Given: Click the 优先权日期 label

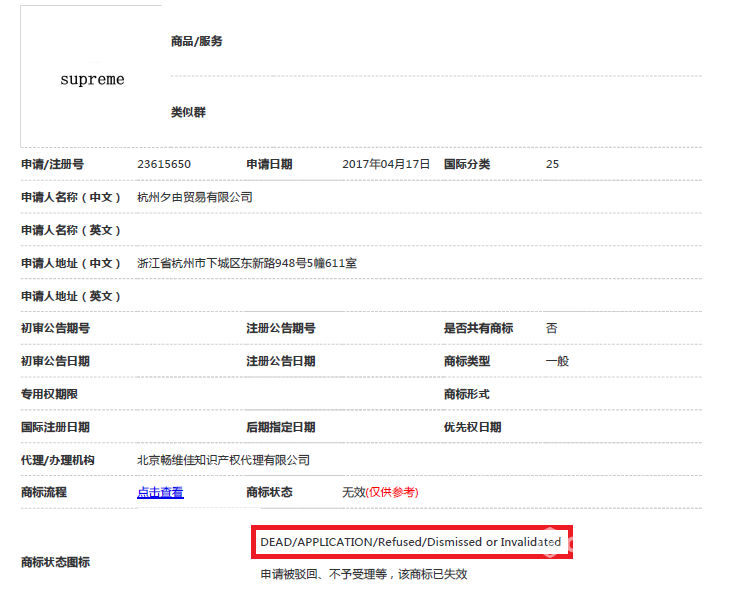Looking at the screenshot, I should coord(473,427).
